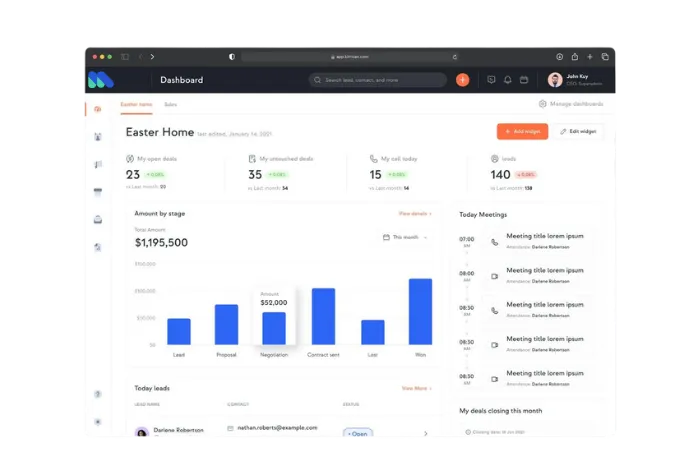Open the settings icon at sidebar bottom
Screen dimensions: 700x459
click(x=97, y=421)
